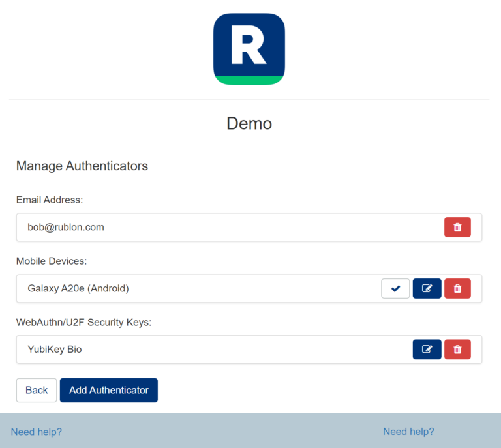
Task: Open the right footer Need help? link
Action: pos(408,432)
